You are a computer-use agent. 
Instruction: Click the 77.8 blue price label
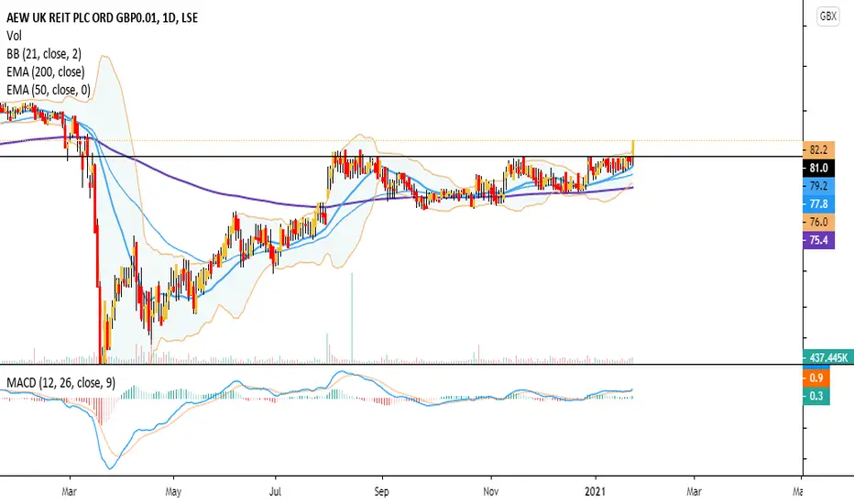[x=818, y=203]
